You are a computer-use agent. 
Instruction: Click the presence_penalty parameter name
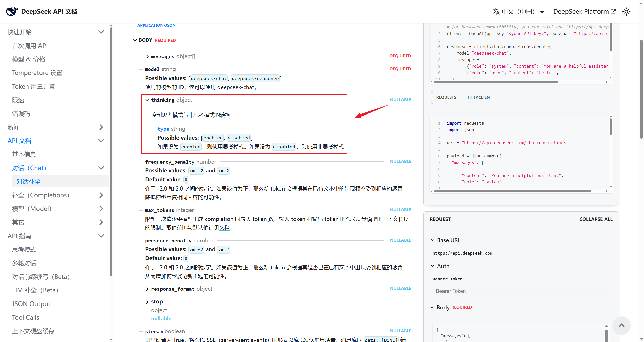[168, 241]
